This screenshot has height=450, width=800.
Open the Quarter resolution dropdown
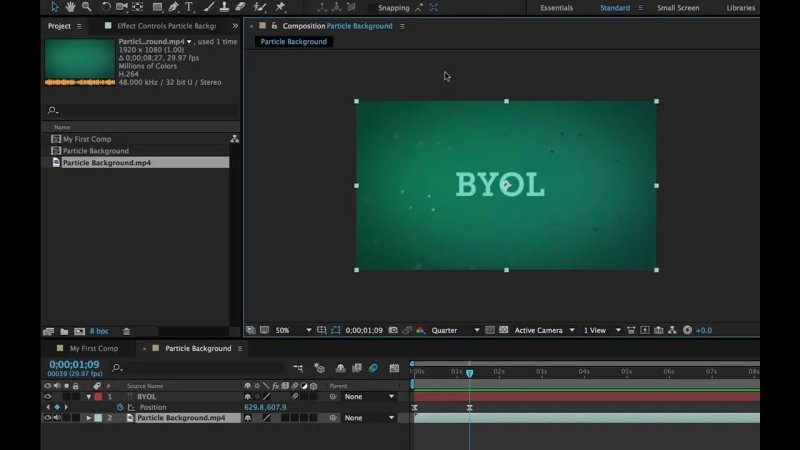coord(455,330)
